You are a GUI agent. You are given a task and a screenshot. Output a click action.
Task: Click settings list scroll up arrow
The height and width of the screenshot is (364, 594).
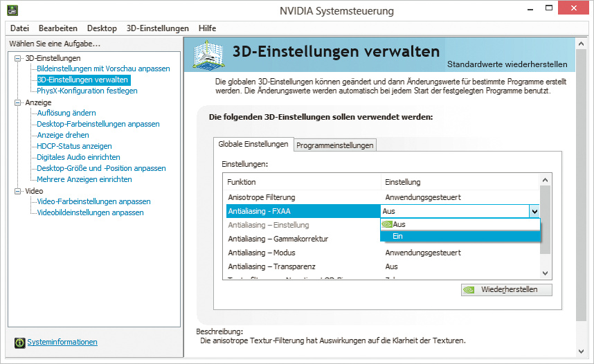[x=545, y=181]
